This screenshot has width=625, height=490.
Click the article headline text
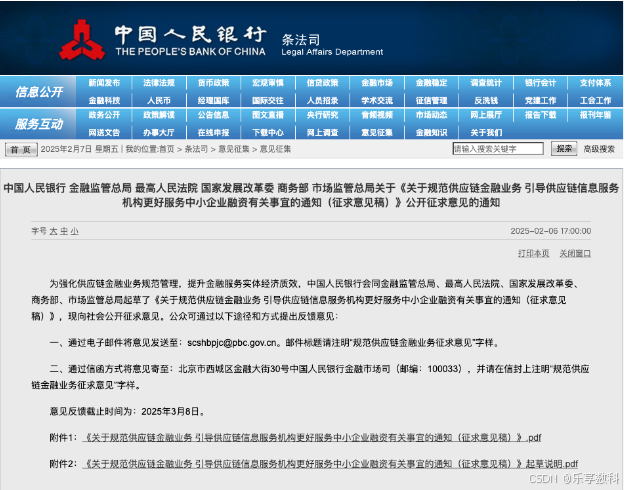[311, 195]
